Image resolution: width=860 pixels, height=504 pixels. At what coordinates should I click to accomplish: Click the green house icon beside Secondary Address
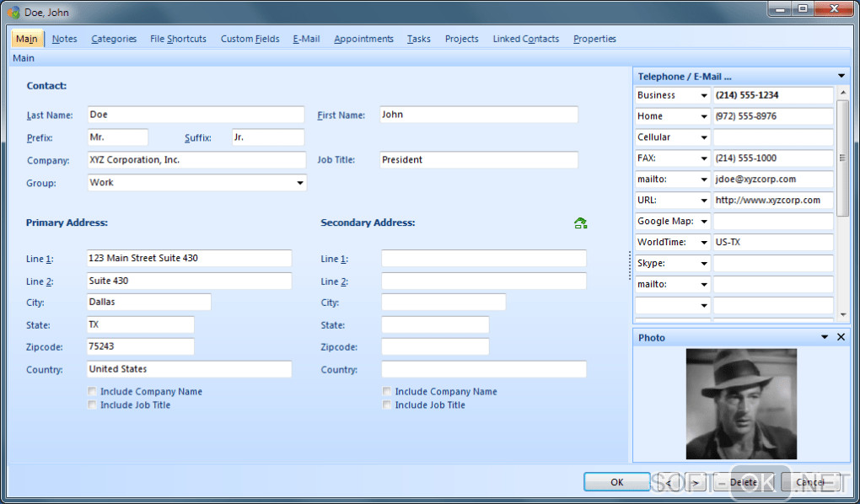(580, 223)
